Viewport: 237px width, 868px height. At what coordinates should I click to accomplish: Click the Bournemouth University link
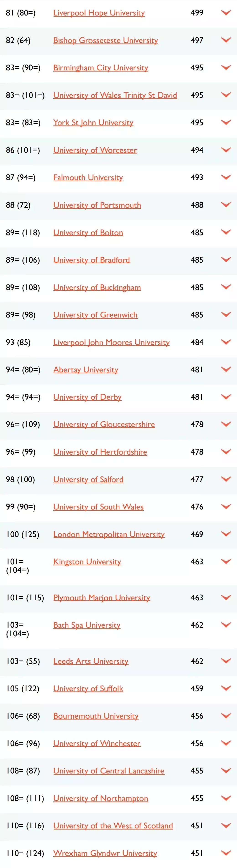(x=96, y=716)
